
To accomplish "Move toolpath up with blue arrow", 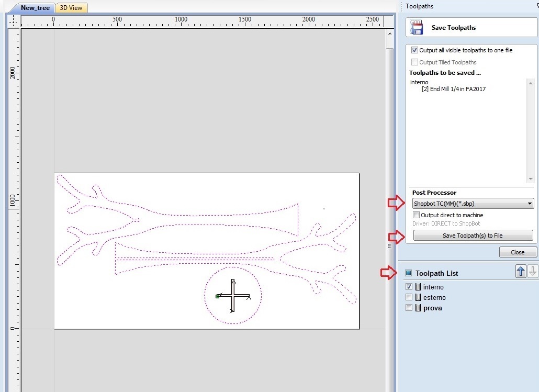I will pos(521,271).
